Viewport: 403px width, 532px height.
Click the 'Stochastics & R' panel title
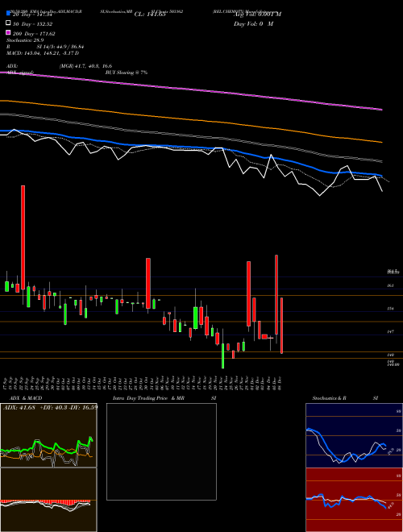coord(330,398)
